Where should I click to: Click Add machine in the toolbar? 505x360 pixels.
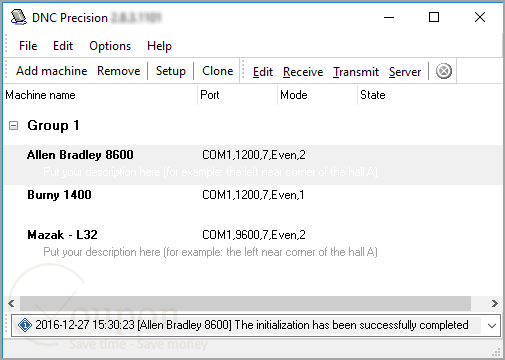(x=52, y=71)
